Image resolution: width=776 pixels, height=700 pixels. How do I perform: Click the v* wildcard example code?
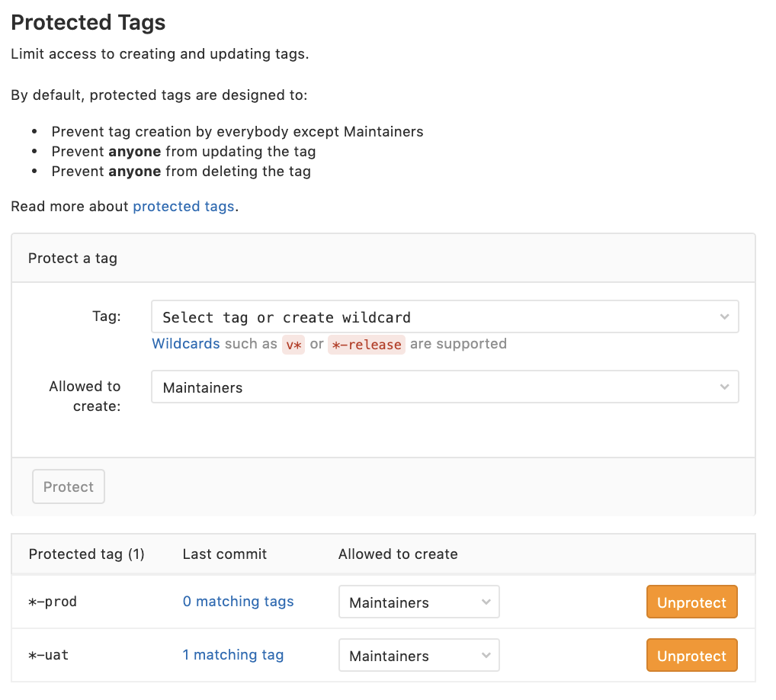click(x=293, y=345)
